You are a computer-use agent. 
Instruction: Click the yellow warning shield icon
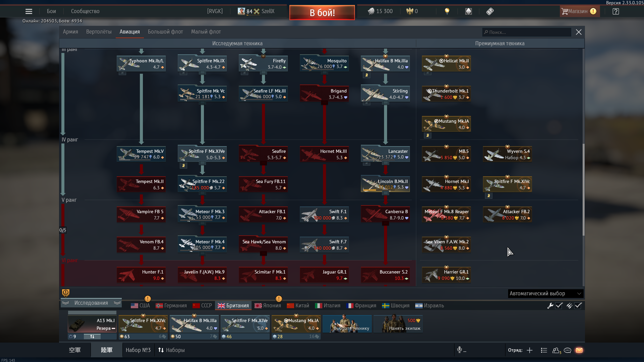pos(66,293)
